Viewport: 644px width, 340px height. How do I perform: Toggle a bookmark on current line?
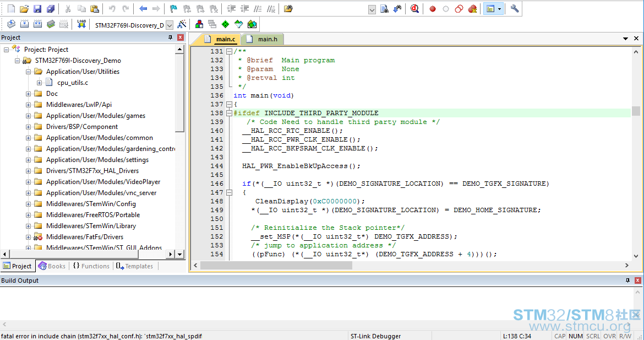click(x=174, y=9)
